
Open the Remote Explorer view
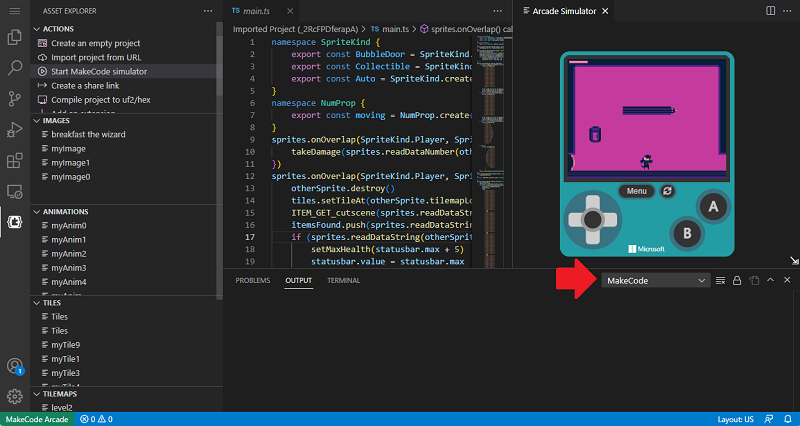point(15,191)
